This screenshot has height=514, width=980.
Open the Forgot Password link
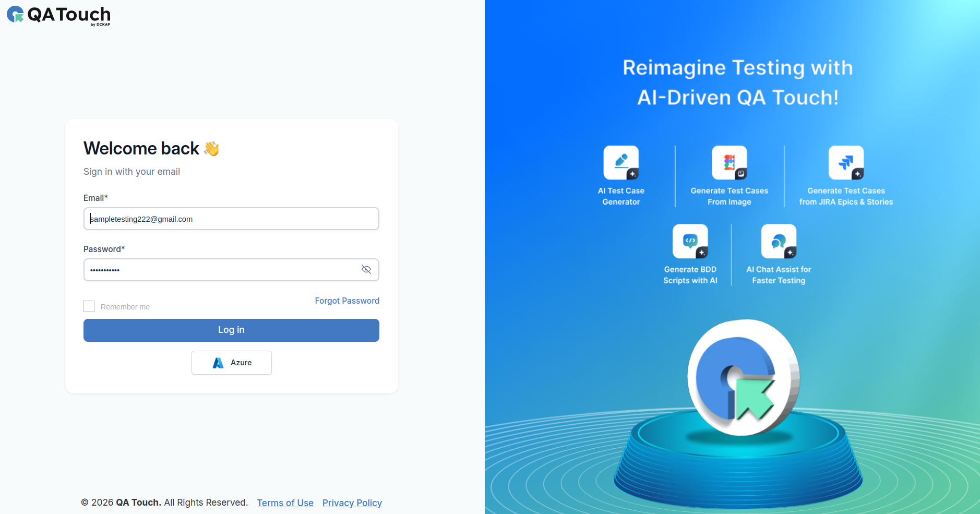pyautogui.click(x=347, y=301)
